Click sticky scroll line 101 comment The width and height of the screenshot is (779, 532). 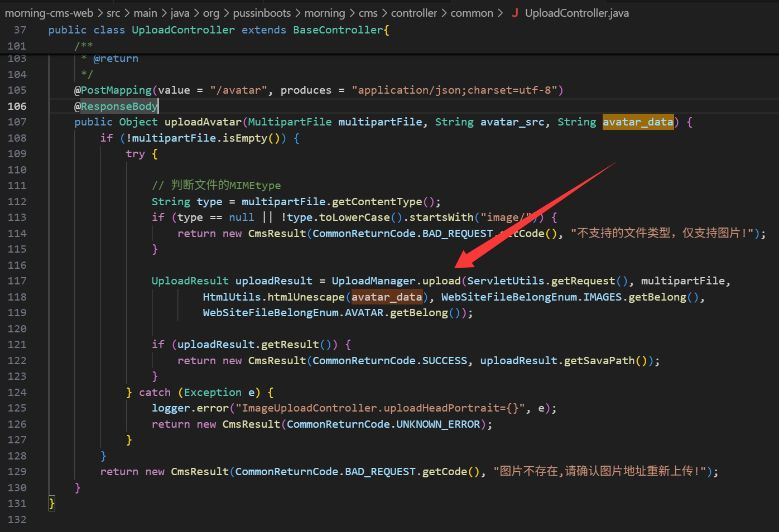click(84, 46)
